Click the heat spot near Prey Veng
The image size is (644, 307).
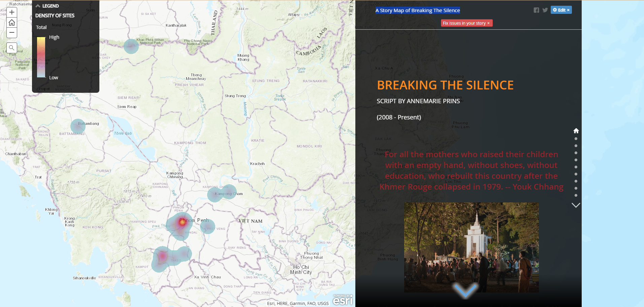pos(207,227)
